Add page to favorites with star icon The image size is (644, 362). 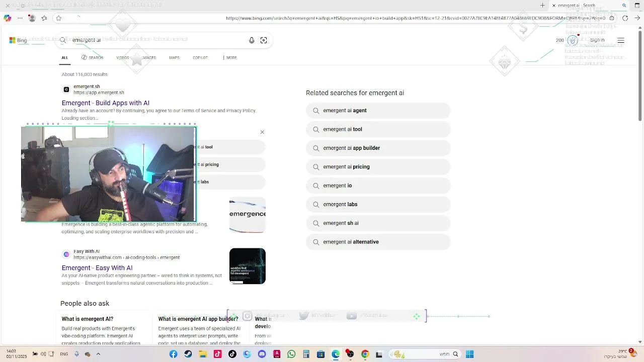point(59,18)
